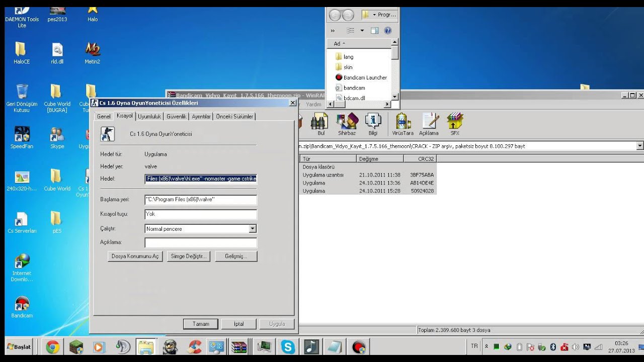Image resolution: width=644 pixels, height=362 pixels.
Task: Switch to the Uyumluluk tab
Action: [x=149, y=117]
